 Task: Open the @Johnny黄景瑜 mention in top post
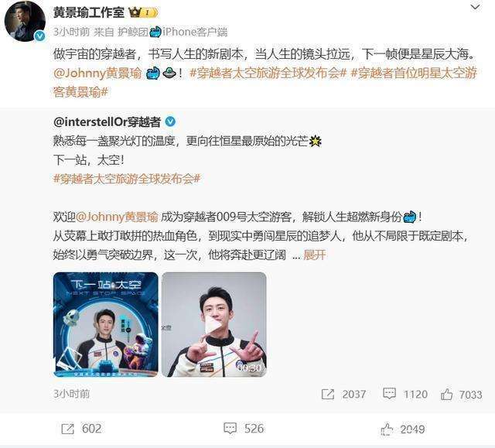pyautogui.click(x=97, y=73)
